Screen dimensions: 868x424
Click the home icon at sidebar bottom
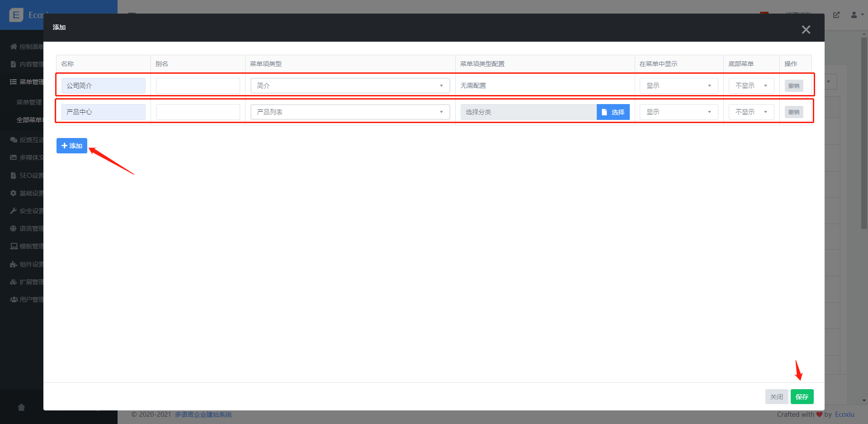[x=21, y=407]
